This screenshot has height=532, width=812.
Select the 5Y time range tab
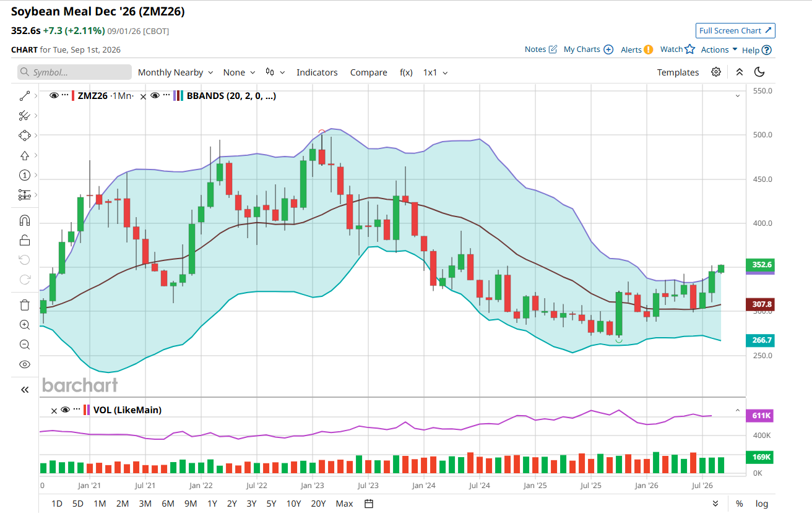(271, 504)
